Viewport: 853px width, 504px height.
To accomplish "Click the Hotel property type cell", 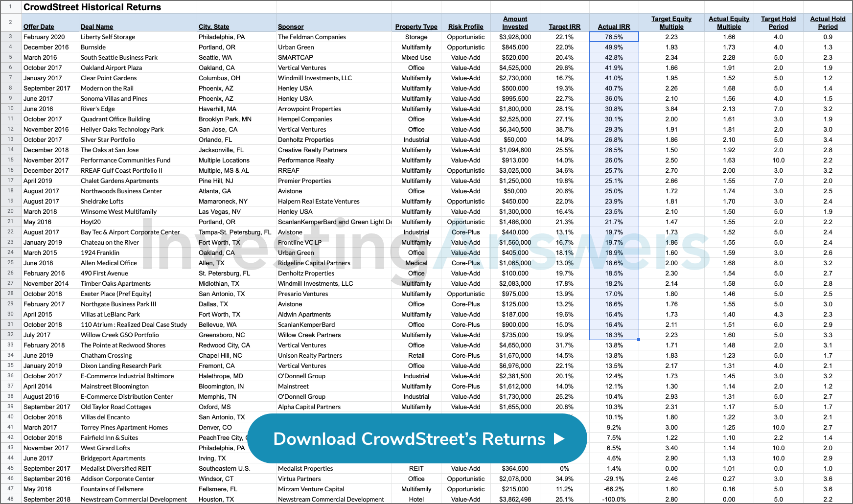I will pos(416,499).
